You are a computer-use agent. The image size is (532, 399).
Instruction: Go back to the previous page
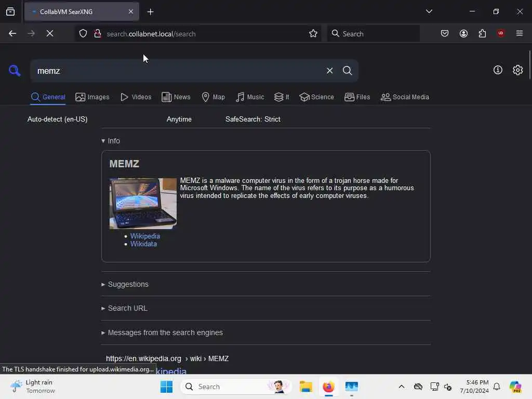(12, 34)
